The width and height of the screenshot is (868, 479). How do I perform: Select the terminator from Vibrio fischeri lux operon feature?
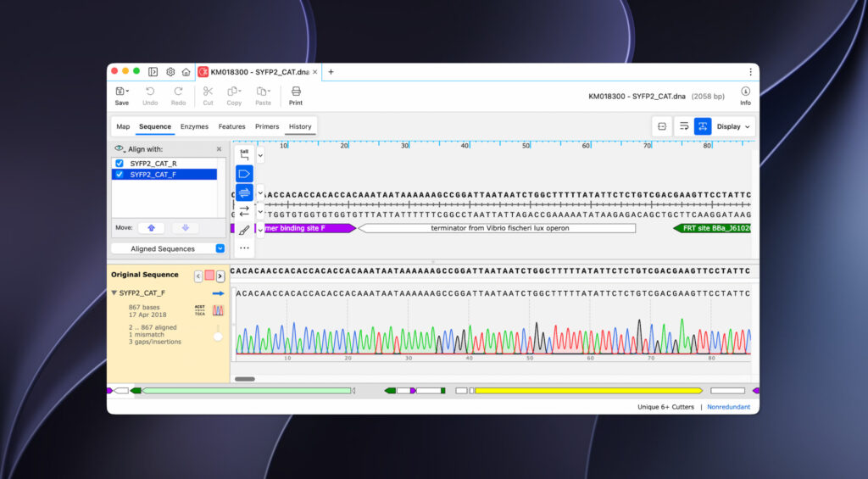[497, 228]
